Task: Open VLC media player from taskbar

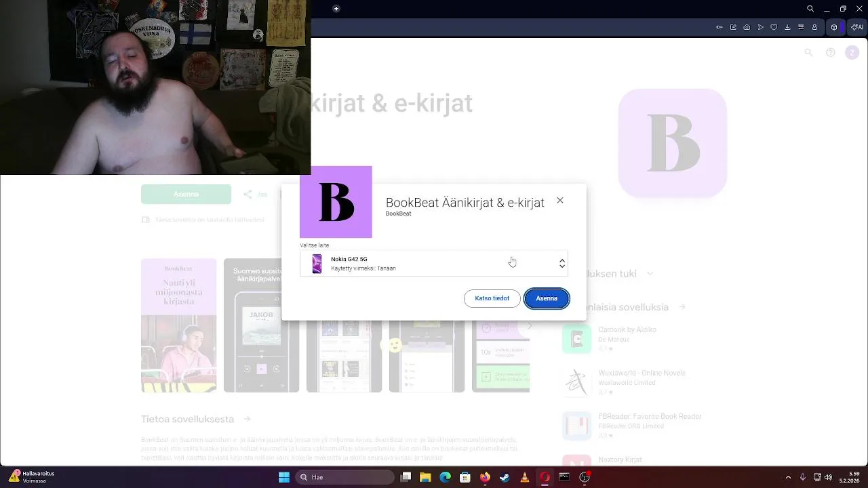Action: (x=524, y=477)
